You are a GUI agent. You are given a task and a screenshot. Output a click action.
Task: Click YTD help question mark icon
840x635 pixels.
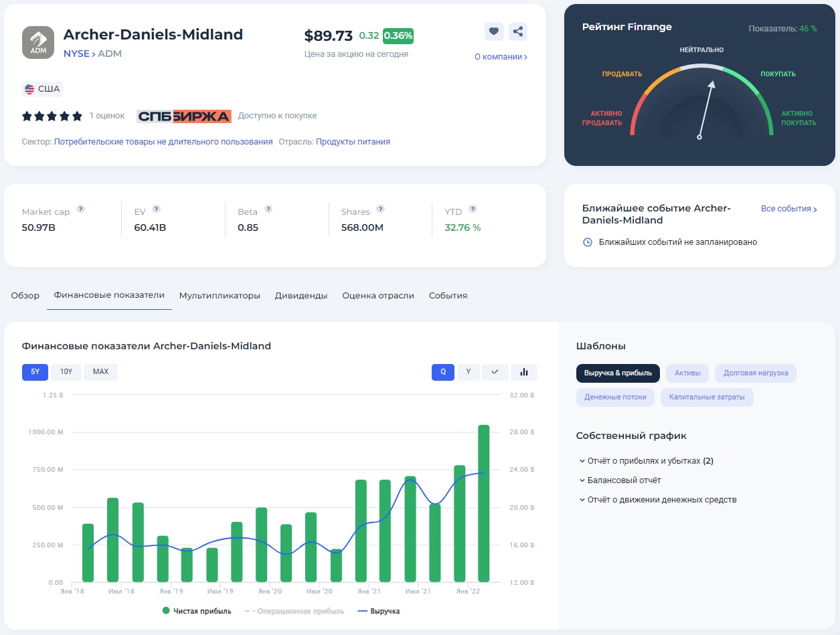click(473, 209)
